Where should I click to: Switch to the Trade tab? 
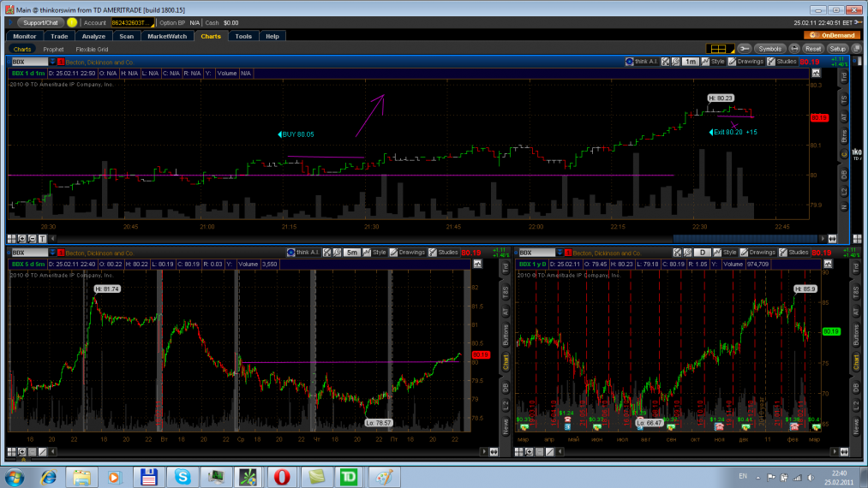[59, 36]
